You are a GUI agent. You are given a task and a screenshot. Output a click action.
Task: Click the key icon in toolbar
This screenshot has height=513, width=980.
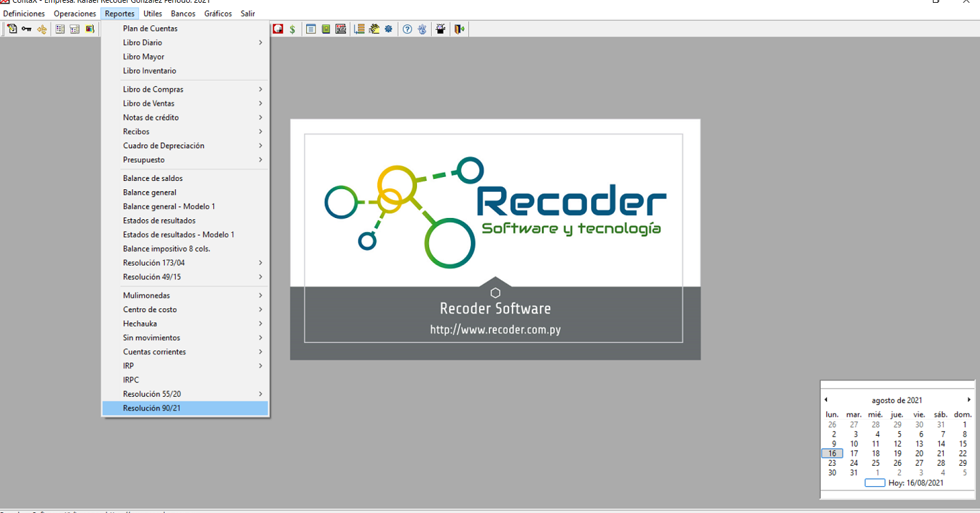click(x=27, y=29)
